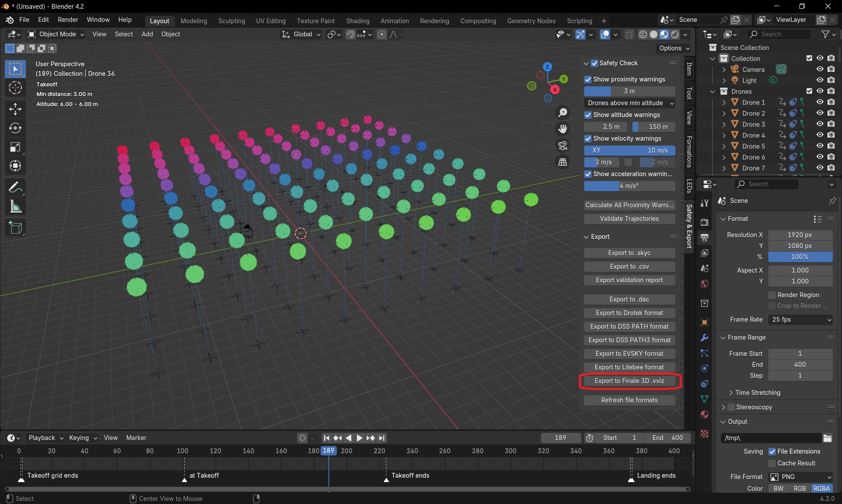Disable Show velocity warnings
Screen dimensions: 842x504
coord(588,139)
